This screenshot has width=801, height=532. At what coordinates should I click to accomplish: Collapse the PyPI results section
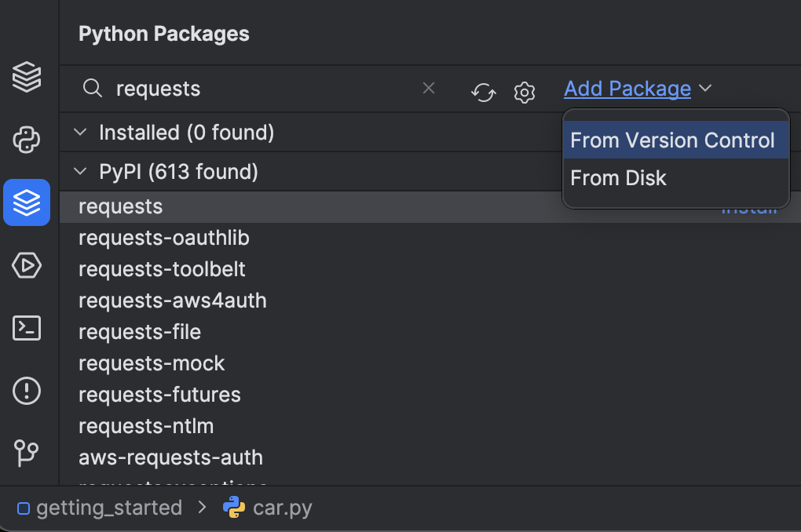tap(80, 172)
